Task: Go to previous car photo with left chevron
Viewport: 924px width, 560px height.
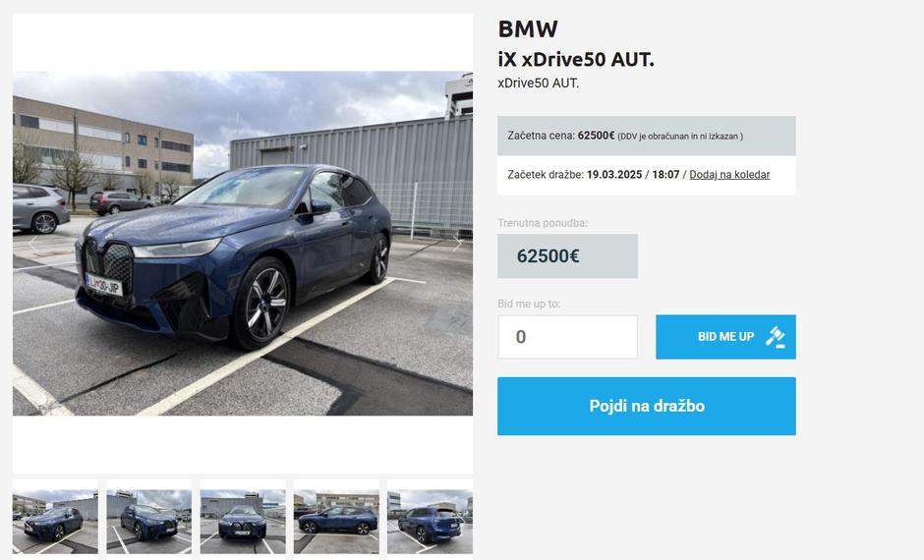Action: pos(33,244)
